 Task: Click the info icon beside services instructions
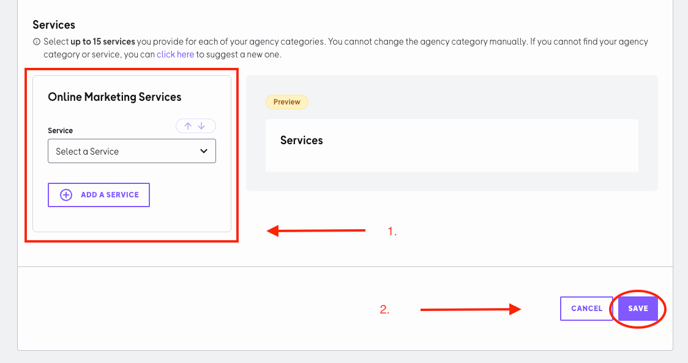37,42
